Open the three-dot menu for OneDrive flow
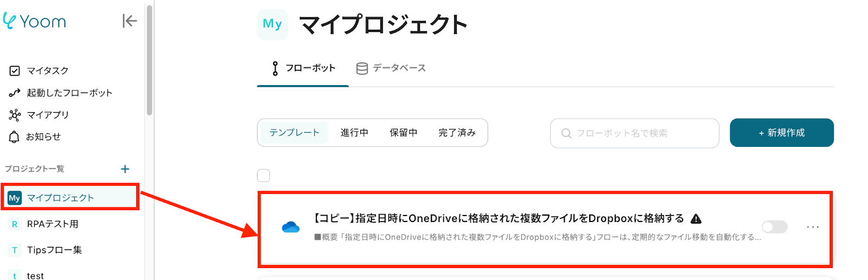 813,227
